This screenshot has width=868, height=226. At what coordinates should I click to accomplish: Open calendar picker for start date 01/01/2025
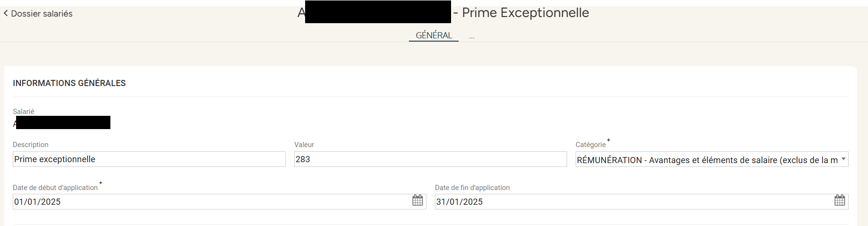click(417, 200)
